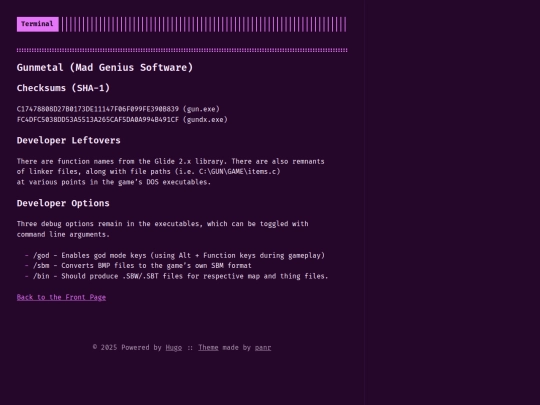Screen dimensions: 540x405
Task: Click the Terminal logo badge
Action: [x=38, y=24]
